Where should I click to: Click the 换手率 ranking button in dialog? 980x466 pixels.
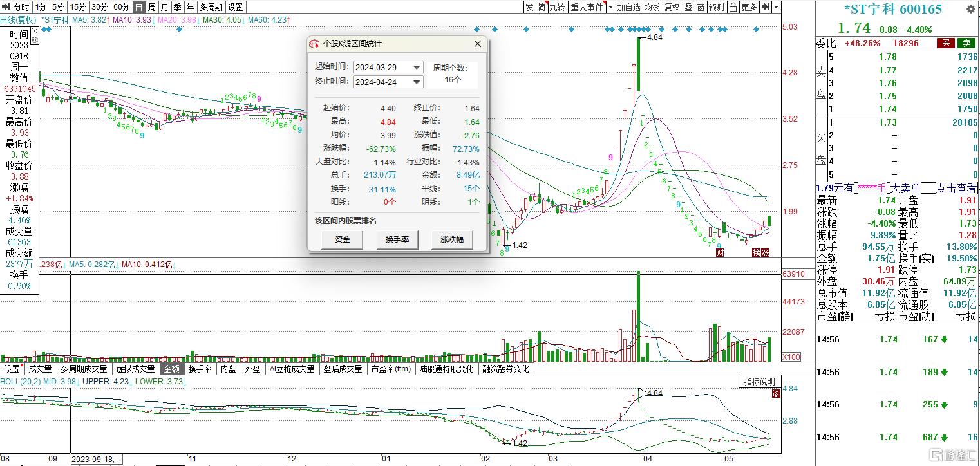click(x=397, y=240)
